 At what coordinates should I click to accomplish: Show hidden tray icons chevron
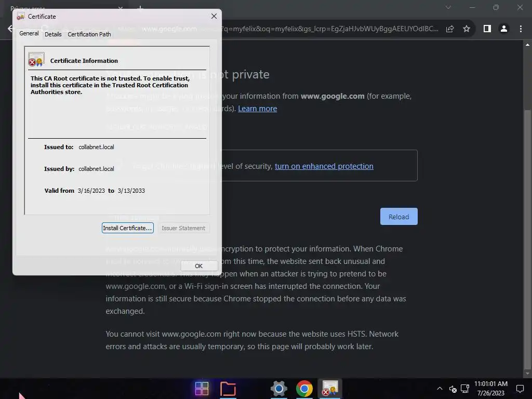click(440, 389)
